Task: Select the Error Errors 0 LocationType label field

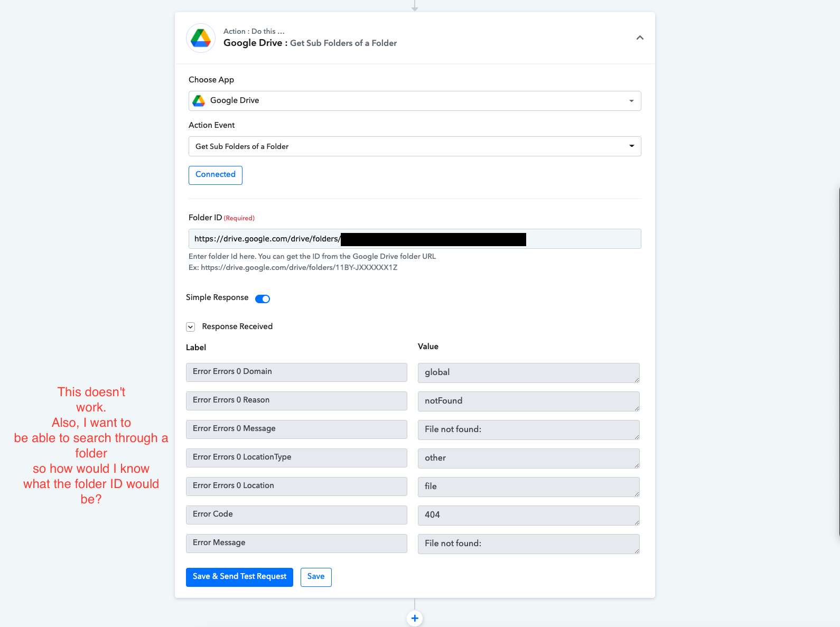Action: [x=296, y=457]
